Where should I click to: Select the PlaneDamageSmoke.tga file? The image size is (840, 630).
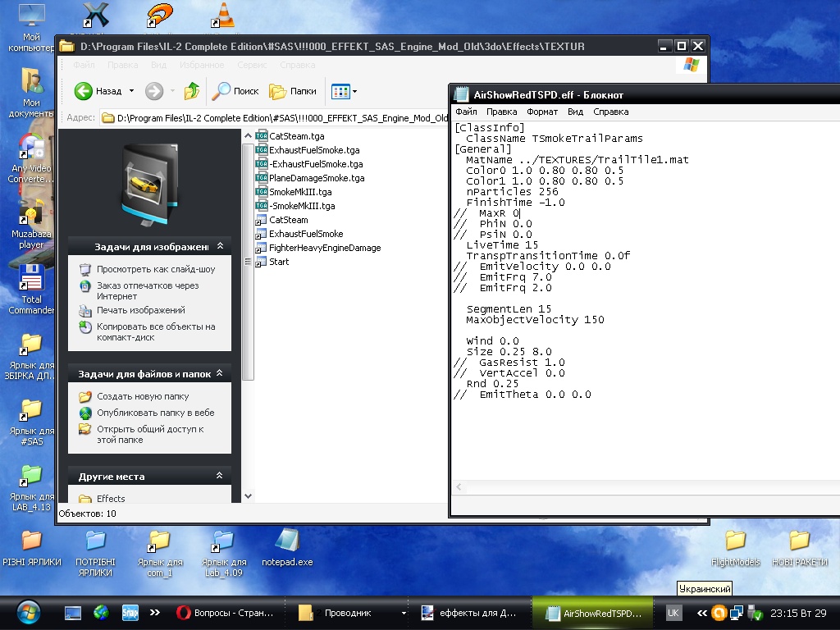(x=317, y=178)
